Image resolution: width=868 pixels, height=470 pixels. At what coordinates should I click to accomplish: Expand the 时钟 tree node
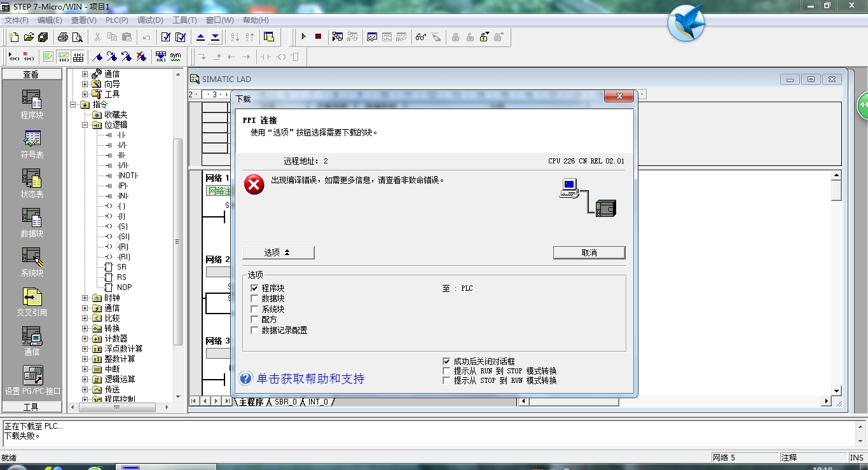[x=85, y=298]
